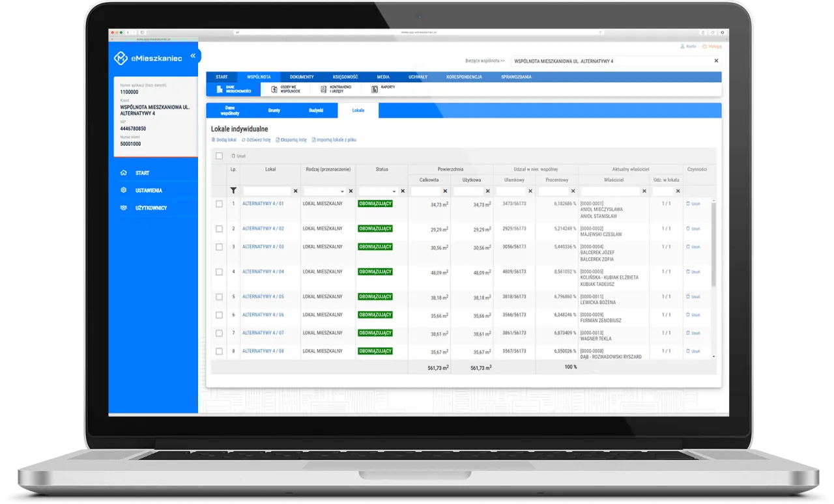The height and width of the screenshot is (504, 834).
Task: Click the Dodaj lokal link
Action: point(224,140)
